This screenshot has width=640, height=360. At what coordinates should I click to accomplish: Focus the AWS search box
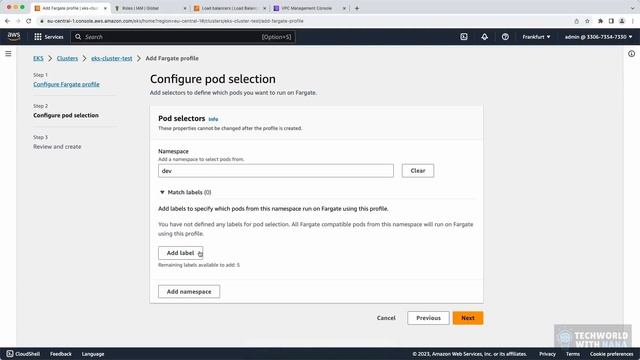[x=183, y=37]
